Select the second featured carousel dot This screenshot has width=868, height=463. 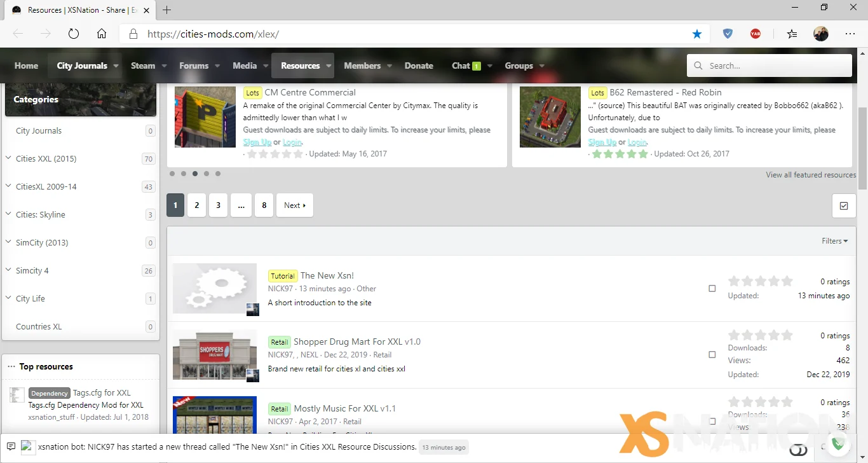click(184, 174)
